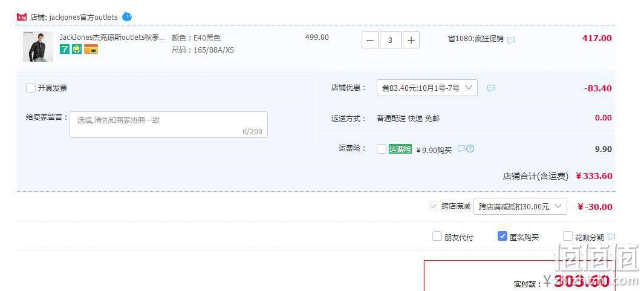Click the ¥9.90购买 insurance price text
Screen dimensions: 644x291
coord(434,150)
